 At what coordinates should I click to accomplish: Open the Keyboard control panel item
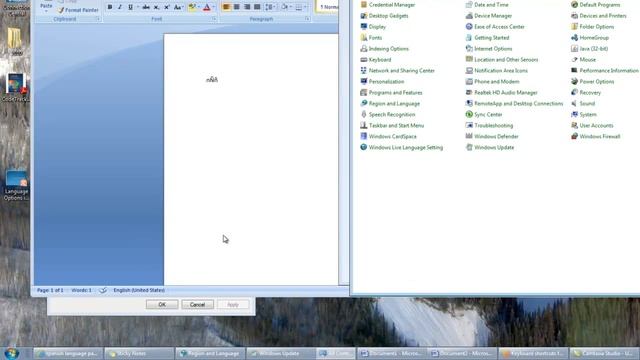click(376, 60)
